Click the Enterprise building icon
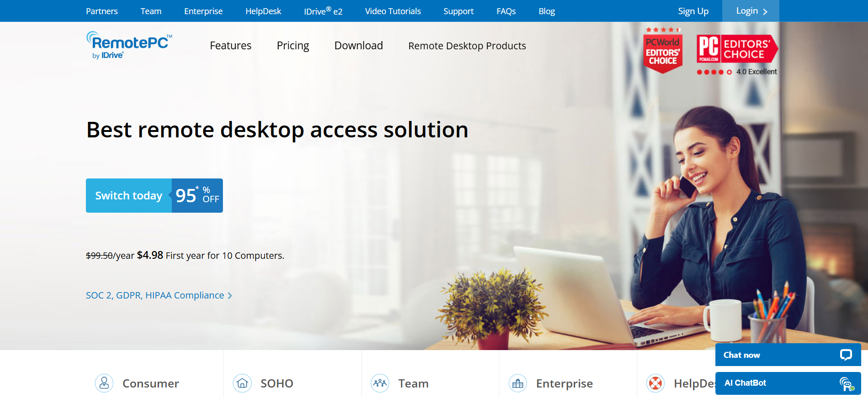This screenshot has width=868, height=398. click(x=518, y=383)
